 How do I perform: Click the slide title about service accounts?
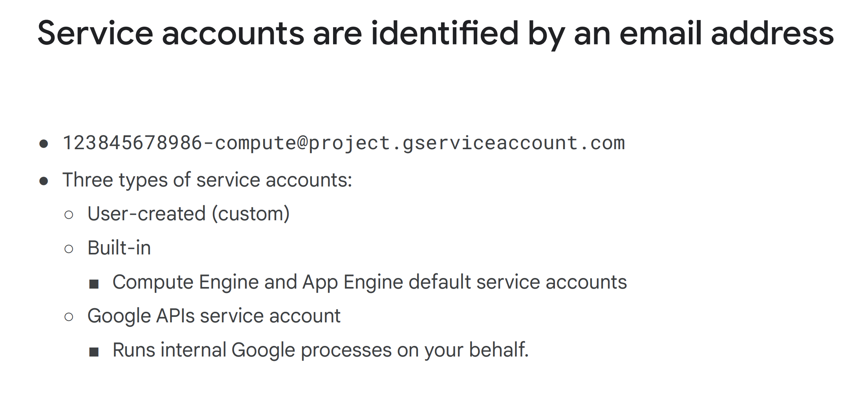click(435, 34)
